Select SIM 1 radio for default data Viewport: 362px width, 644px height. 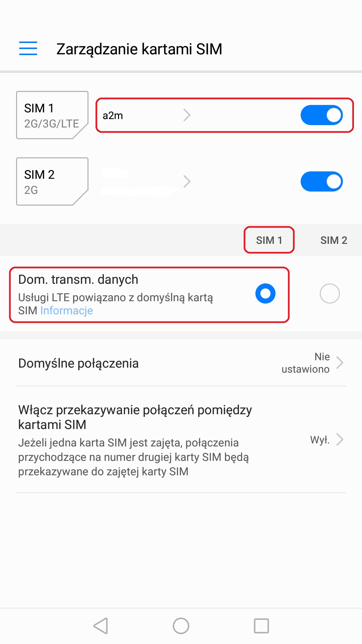coord(265,293)
